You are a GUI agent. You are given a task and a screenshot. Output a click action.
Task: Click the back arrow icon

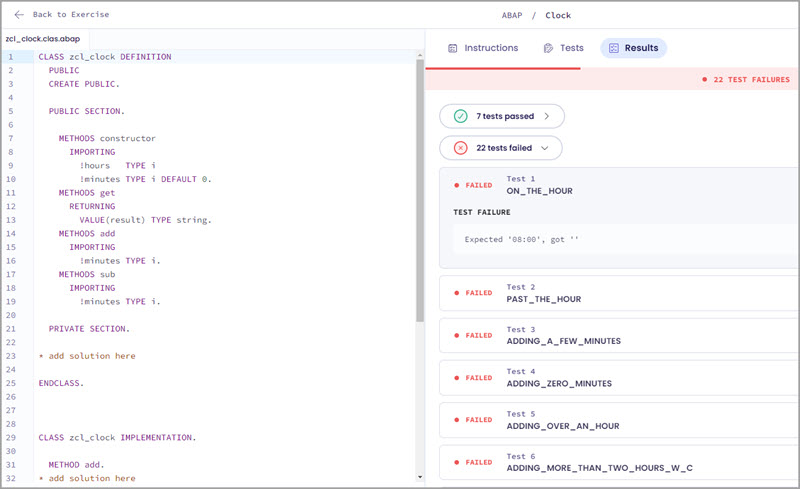19,15
